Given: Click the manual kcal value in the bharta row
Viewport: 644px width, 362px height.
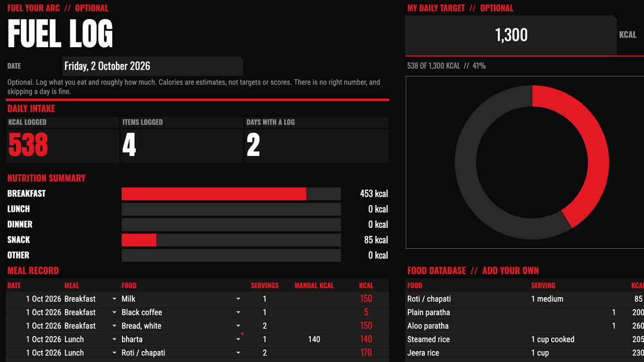Looking at the screenshot, I should coord(314,339).
